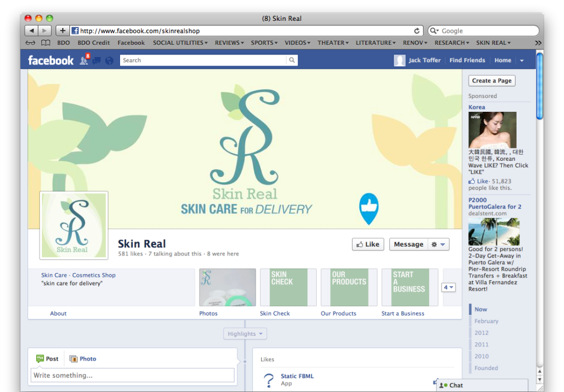Screen dimensions: 564x392
Task: Open the Start a Business app thumbnail
Action: (x=410, y=287)
